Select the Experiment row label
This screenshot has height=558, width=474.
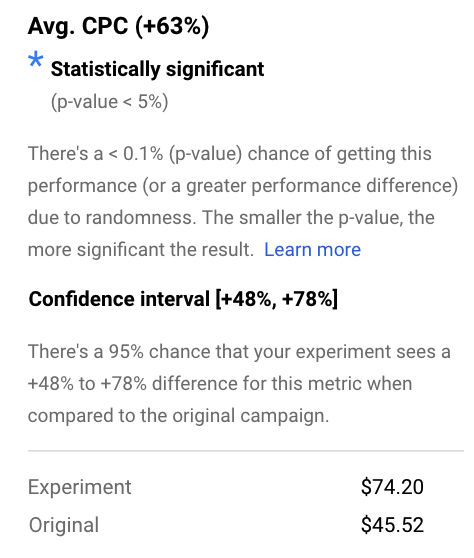(x=80, y=487)
